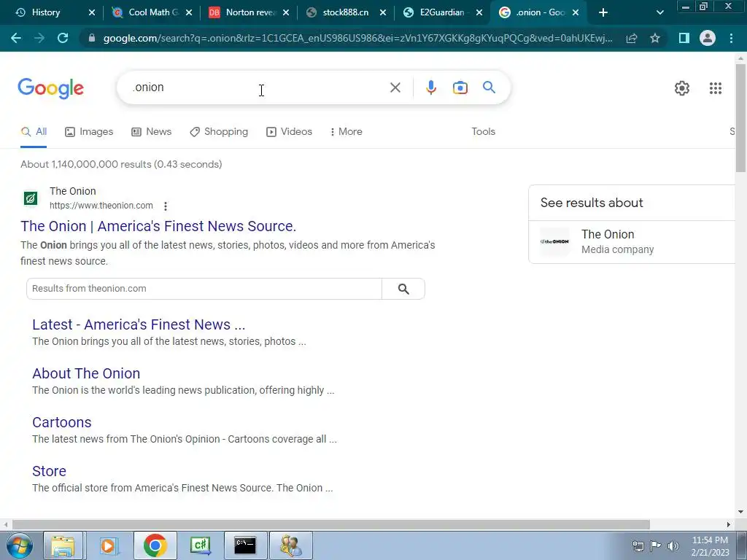747x560 pixels.
Task: Open the Chrome side panel
Action: click(x=684, y=38)
